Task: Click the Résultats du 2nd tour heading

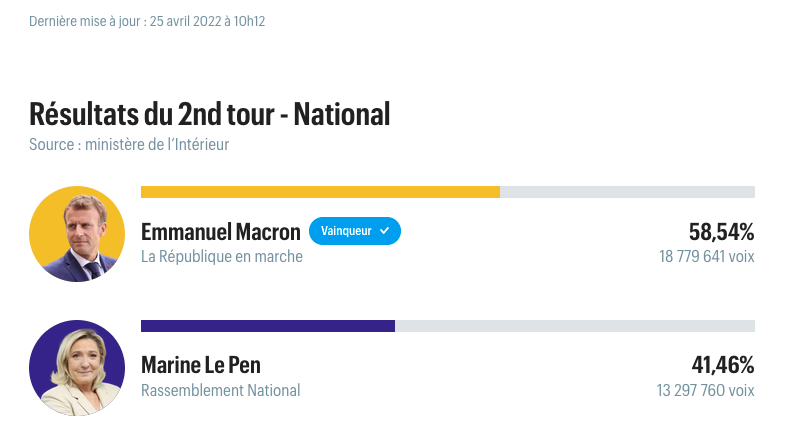Action: pyautogui.click(x=210, y=114)
